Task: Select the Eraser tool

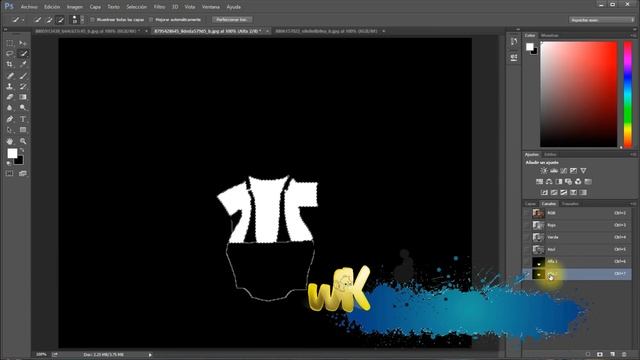Action: pos(10,97)
